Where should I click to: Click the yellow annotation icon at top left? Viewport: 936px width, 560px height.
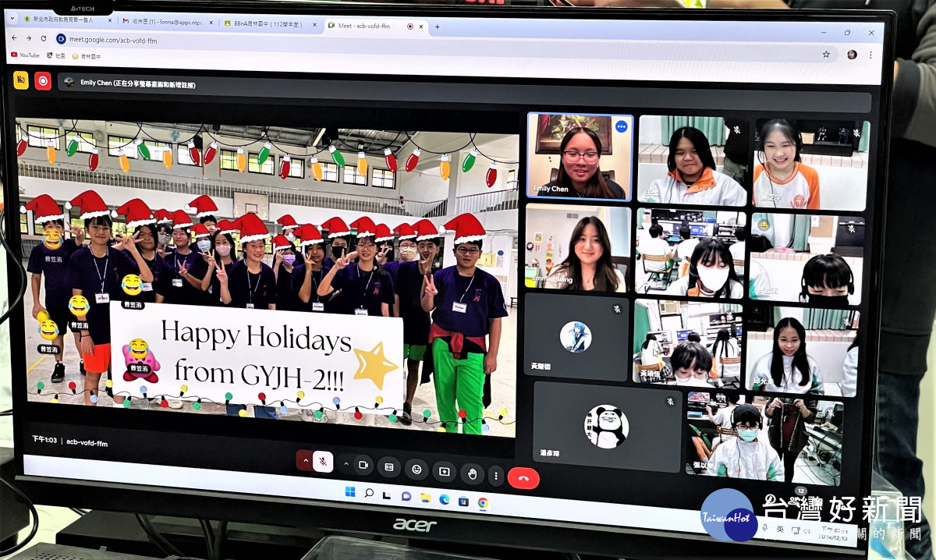(x=21, y=80)
